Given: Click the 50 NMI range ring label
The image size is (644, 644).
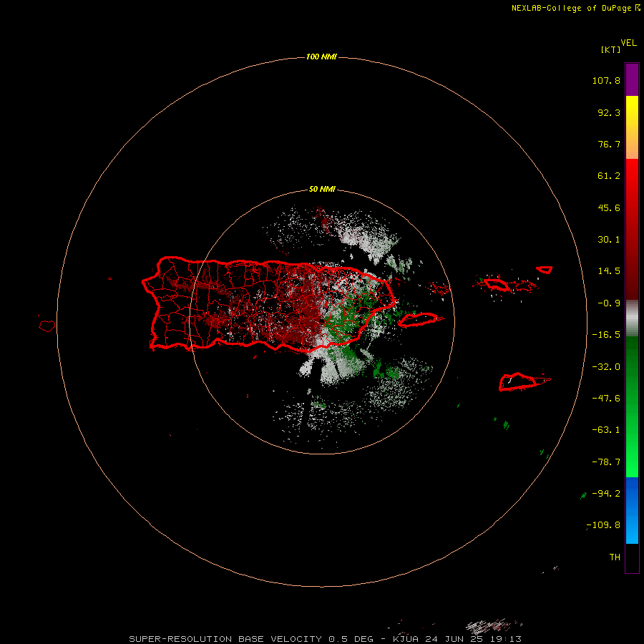Looking at the screenshot, I should click(322, 189).
